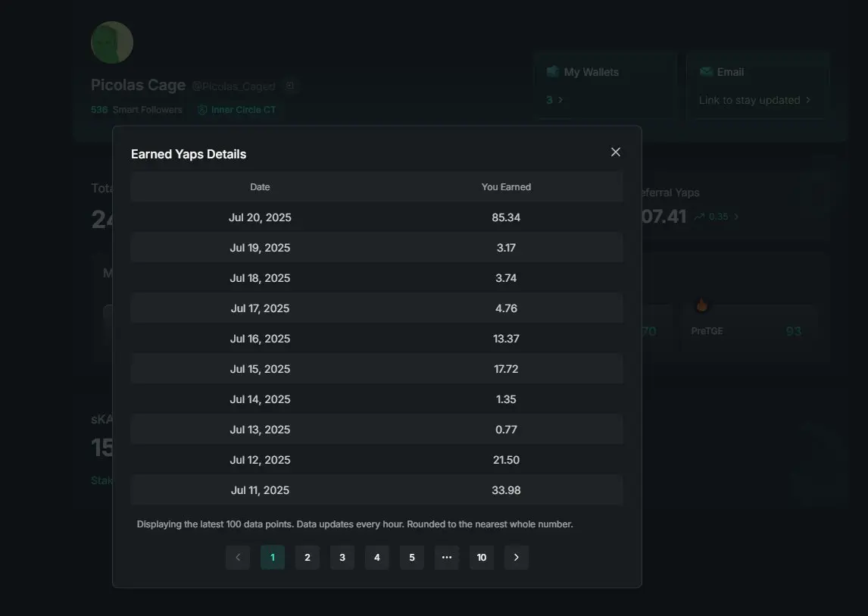Viewport: 868px width, 616px height.
Task: Select the Jul 11, 2025 date cell
Action: (260, 490)
